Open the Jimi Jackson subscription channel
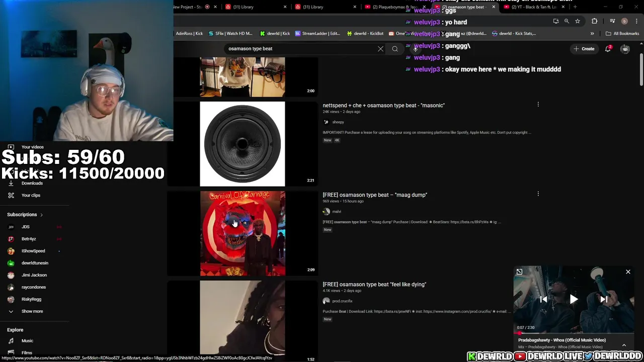This screenshot has height=362, width=644. click(34, 275)
